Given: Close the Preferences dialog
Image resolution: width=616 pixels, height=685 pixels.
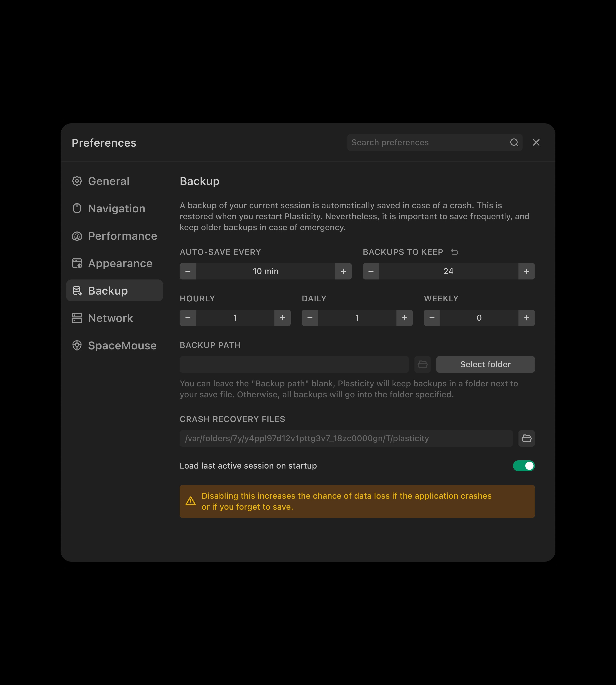Looking at the screenshot, I should (x=536, y=142).
